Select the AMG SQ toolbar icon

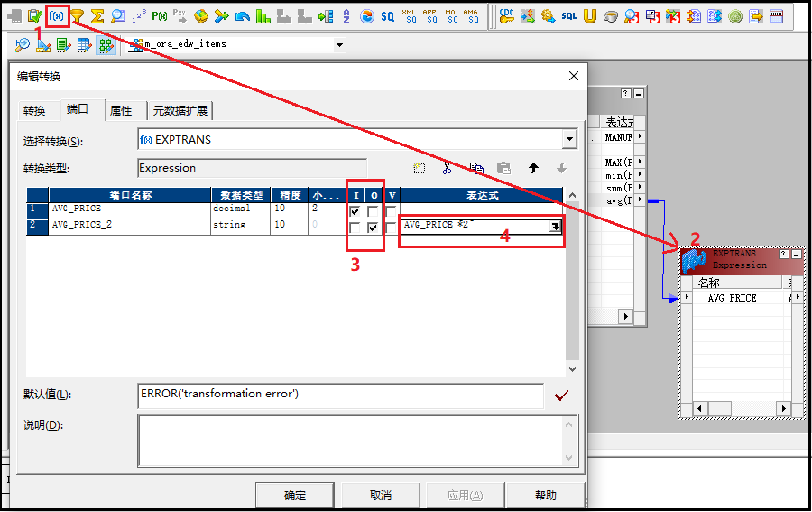click(x=471, y=16)
